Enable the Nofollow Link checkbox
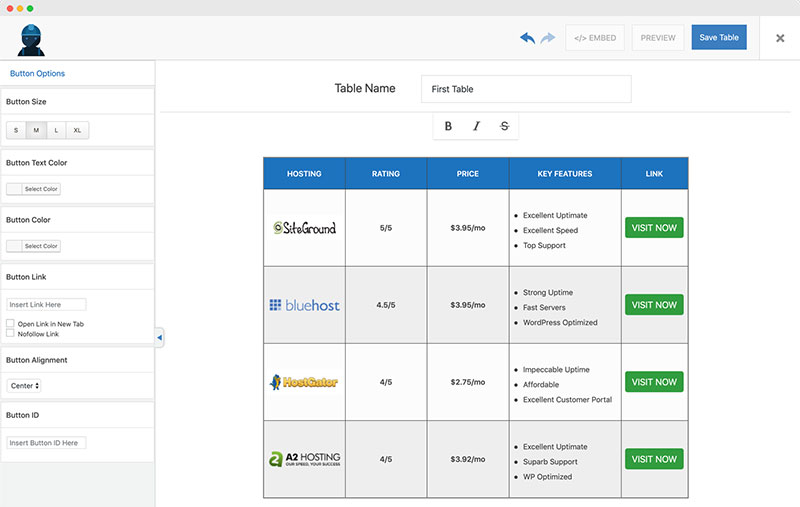 pyautogui.click(x=10, y=333)
